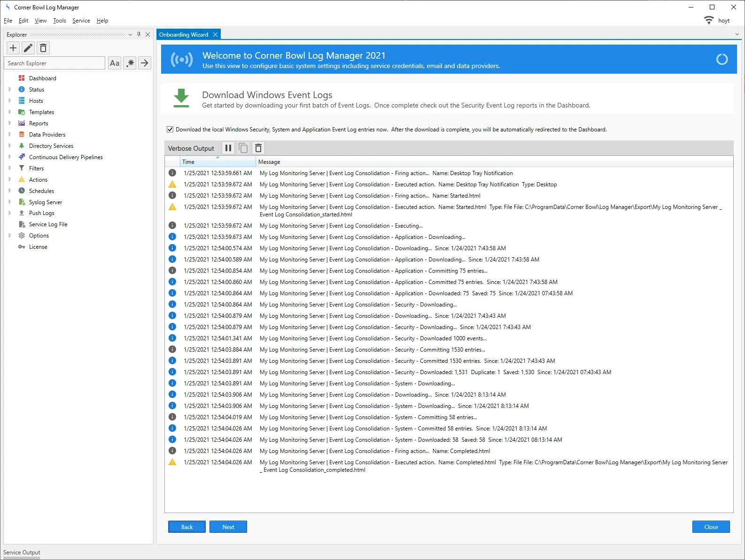Click the delete trash icon in Explorer toolbar

(43, 48)
